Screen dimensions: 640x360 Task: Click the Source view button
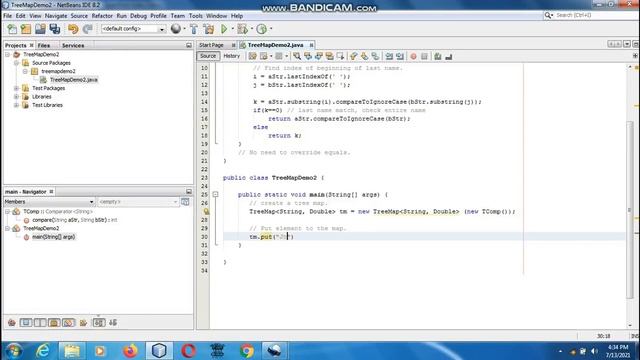208,56
